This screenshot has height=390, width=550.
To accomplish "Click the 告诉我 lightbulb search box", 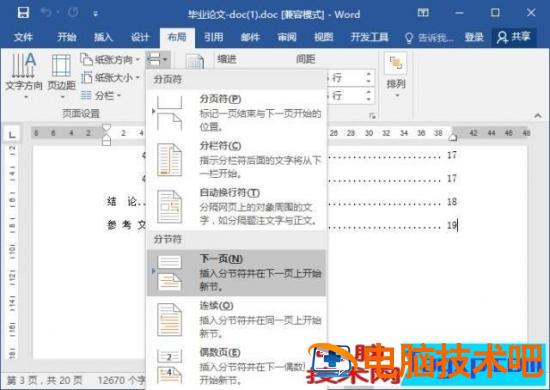I will 429,38.
